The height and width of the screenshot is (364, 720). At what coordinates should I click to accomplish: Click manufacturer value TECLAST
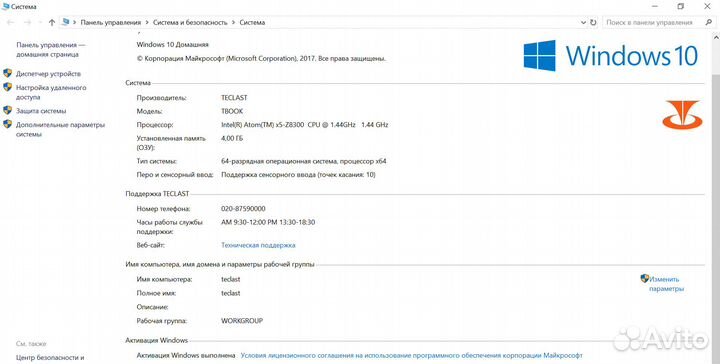234,97
